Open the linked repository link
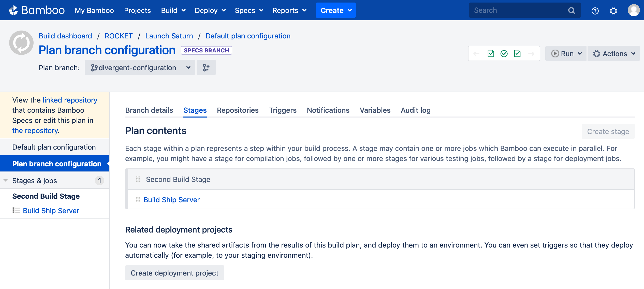The height and width of the screenshot is (289, 644). (70, 100)
